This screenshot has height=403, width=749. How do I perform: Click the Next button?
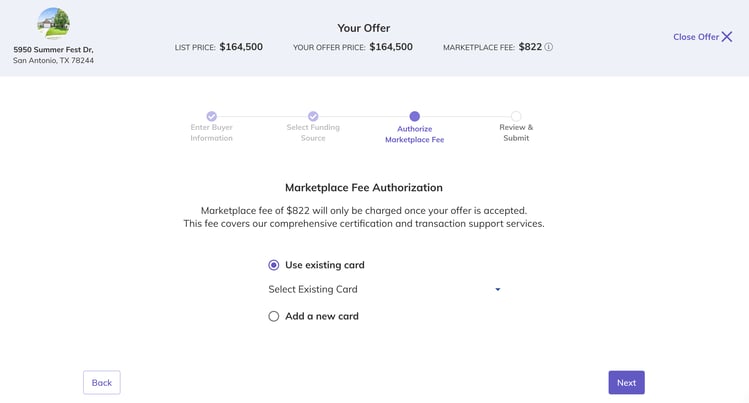pos(626,382)
